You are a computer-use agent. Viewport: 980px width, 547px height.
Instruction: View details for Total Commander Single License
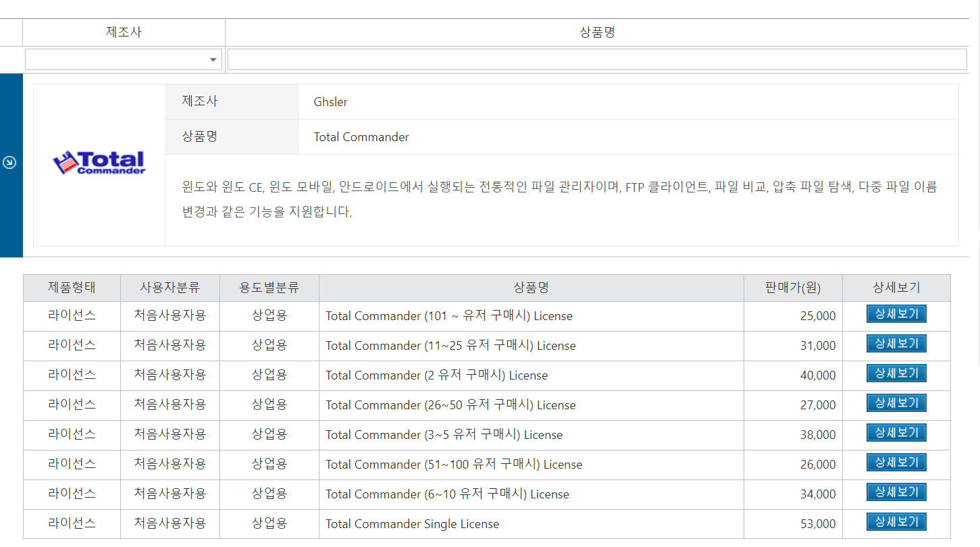tap(896, 523)
